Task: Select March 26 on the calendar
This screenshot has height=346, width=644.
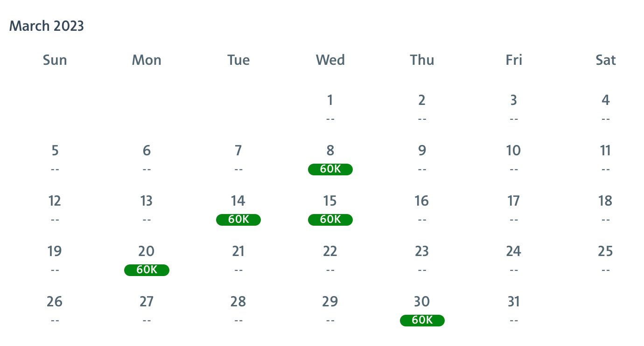Action: 55,301
